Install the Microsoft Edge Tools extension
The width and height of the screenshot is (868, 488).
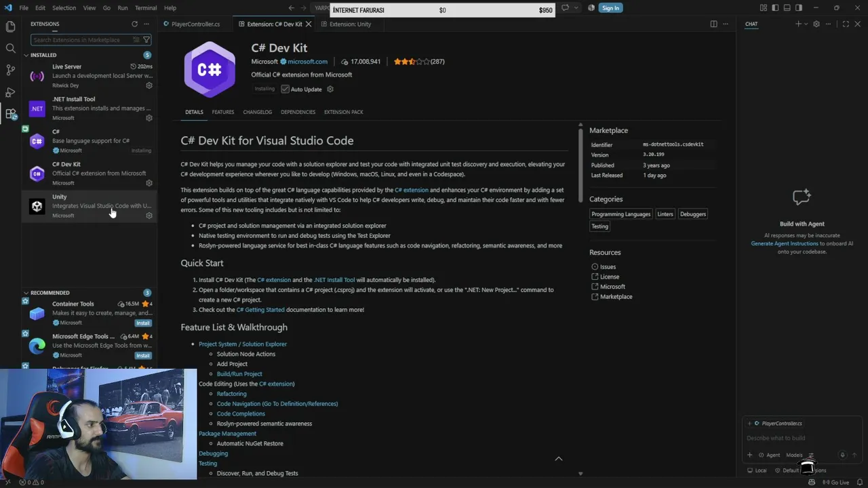(143, 355)
